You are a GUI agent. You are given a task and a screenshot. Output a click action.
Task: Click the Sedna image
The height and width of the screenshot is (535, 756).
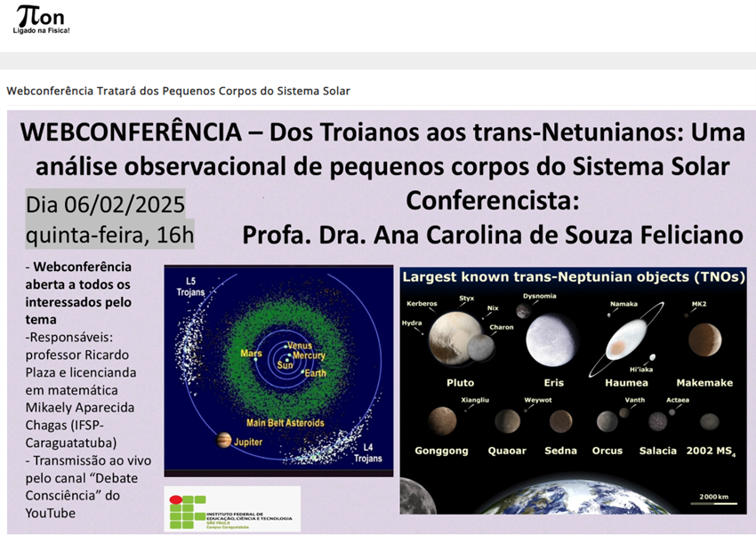click(x=560, y=422)
